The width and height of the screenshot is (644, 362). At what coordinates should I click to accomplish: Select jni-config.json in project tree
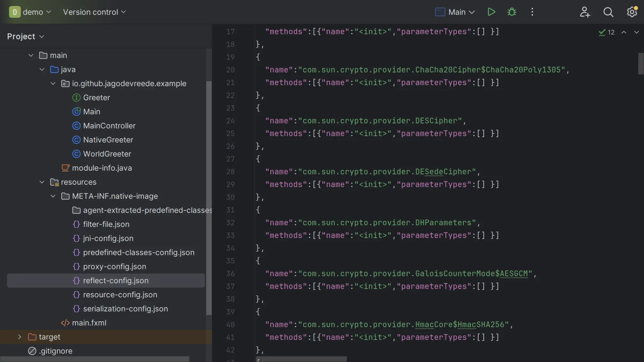108,239
